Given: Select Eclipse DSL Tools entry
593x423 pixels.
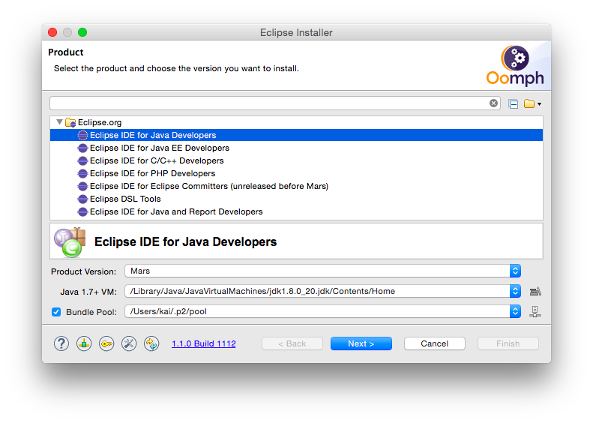Looking at the screenshot, I should [x=125, y=199].
